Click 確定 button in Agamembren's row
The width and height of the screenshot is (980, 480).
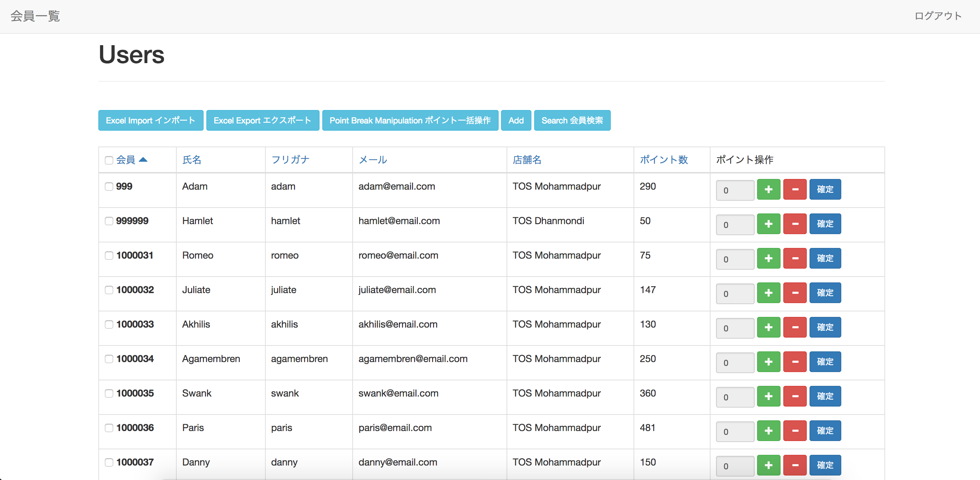click(x=825, y=362)
